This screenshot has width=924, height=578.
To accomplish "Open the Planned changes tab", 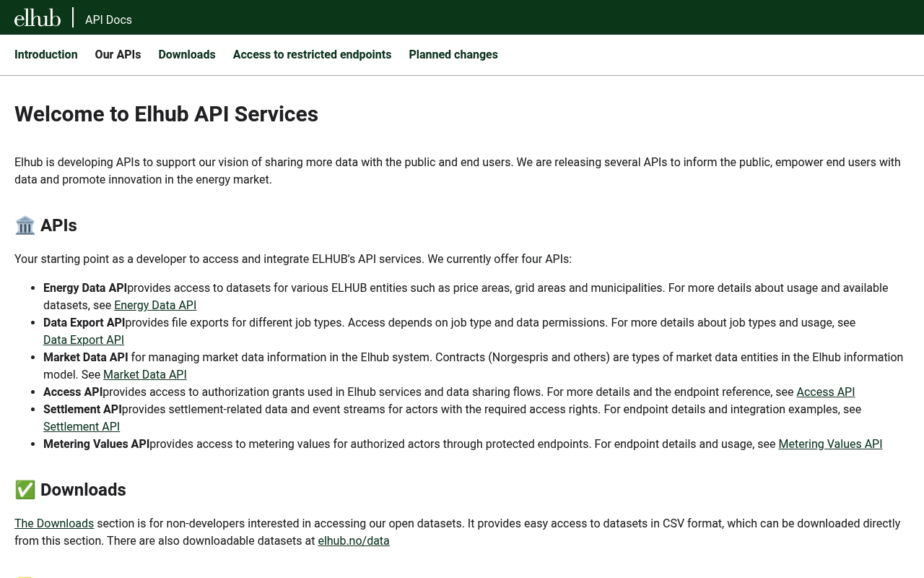I will coord(453,54).
